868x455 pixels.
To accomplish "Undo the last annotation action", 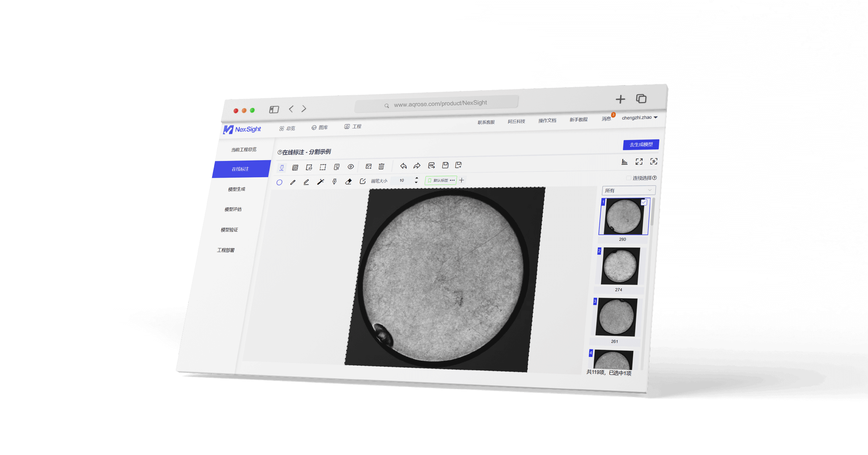I will tap(403, 166).
